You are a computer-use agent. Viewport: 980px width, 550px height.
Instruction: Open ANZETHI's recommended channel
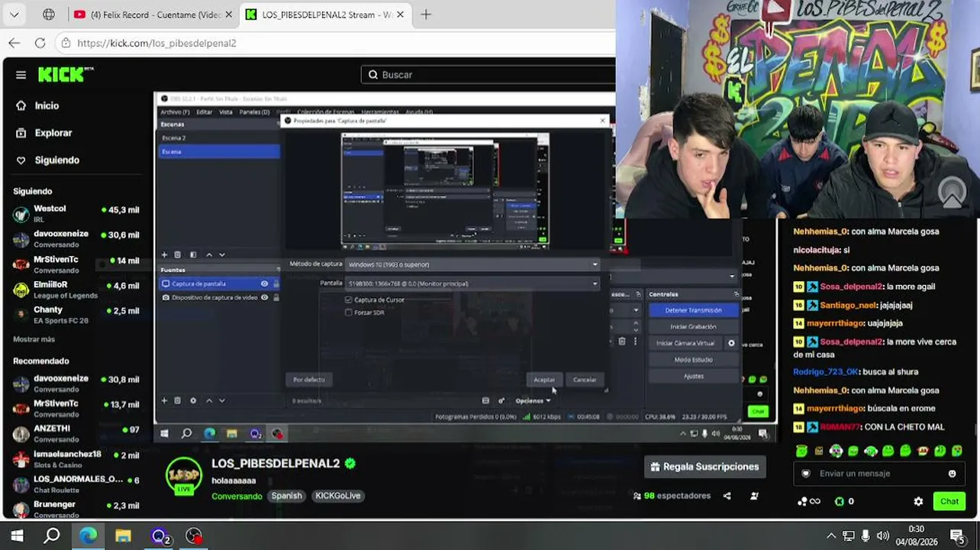(x=76, y=434)
